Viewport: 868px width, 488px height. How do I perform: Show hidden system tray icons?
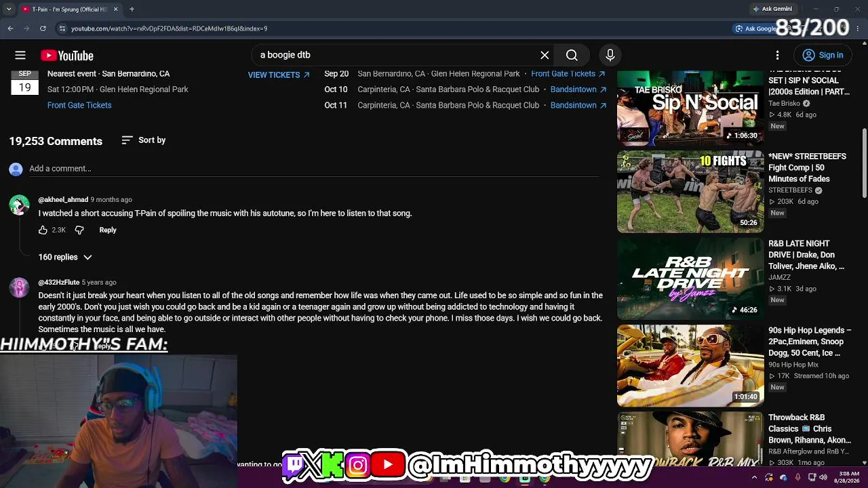(755, 477)
